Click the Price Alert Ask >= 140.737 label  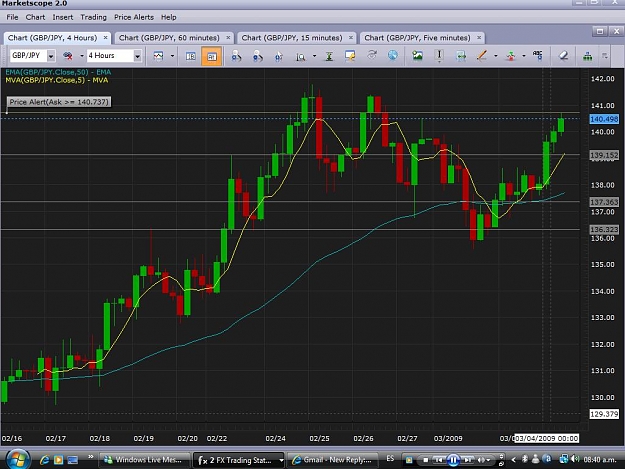coord(59,102)
